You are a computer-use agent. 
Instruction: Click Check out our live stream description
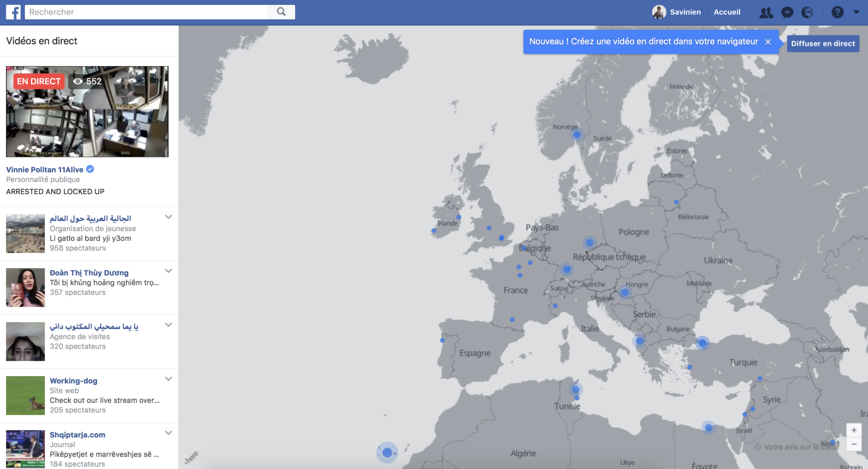(x=105, y=400)
